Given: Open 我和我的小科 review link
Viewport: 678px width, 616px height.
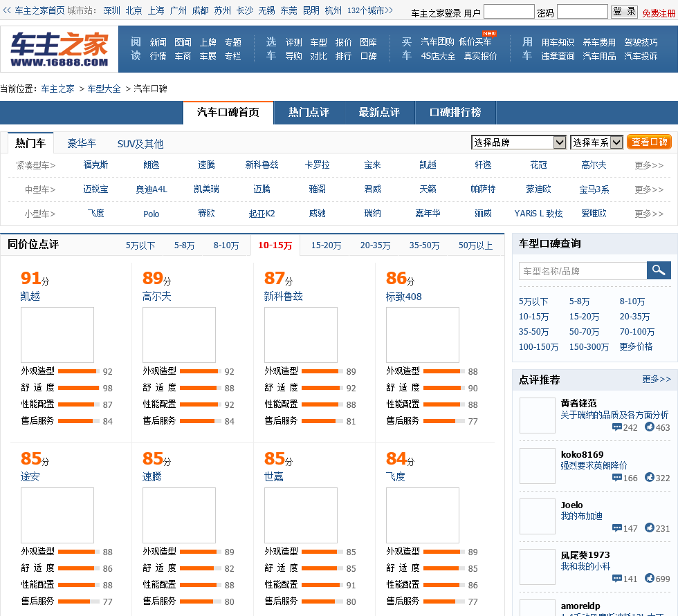Looking at the screenshot, I should tap(585, 566).
